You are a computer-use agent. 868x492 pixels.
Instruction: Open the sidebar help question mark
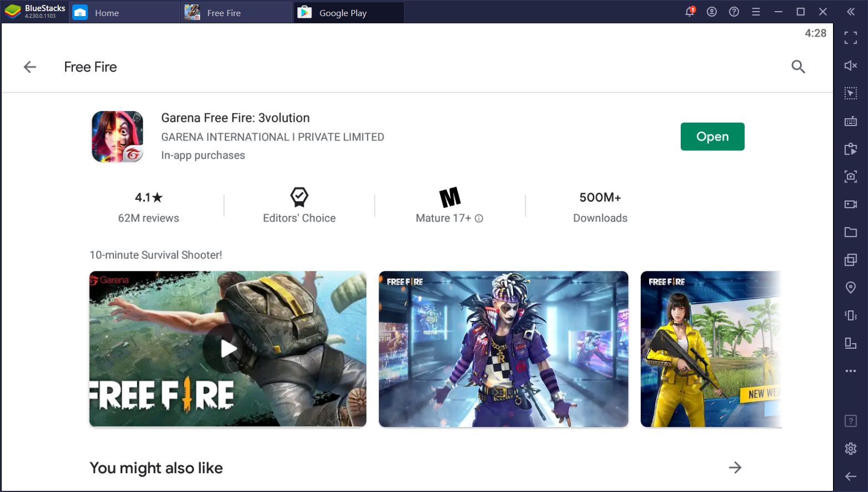click(851, 421)
